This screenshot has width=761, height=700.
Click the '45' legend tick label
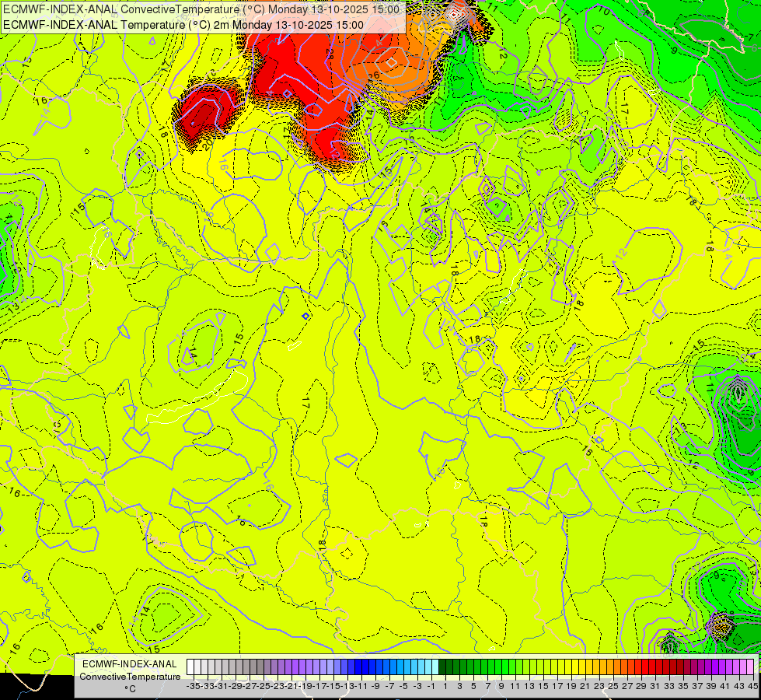click(x=752, y=686)
